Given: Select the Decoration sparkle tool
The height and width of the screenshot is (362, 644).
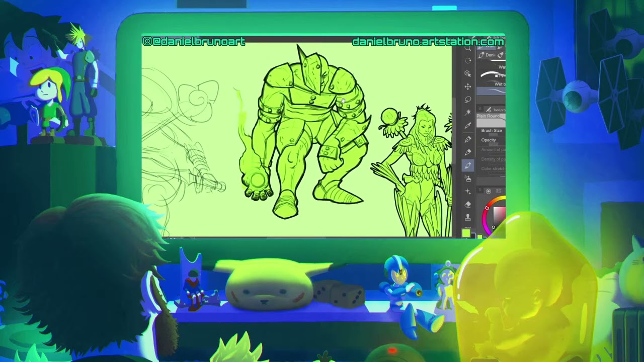Looking at the screenshot, I should pyautogui.click(x=468, y=192).
